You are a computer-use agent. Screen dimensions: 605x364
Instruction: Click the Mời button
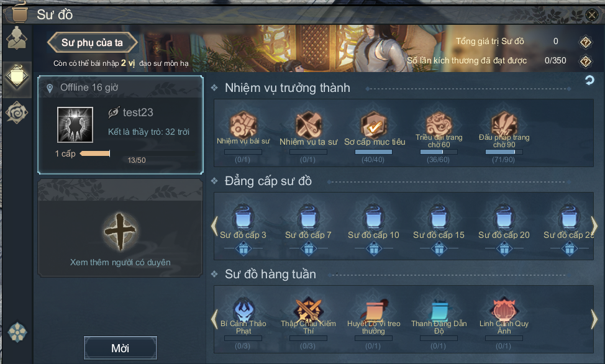click(x=121, y=348)
